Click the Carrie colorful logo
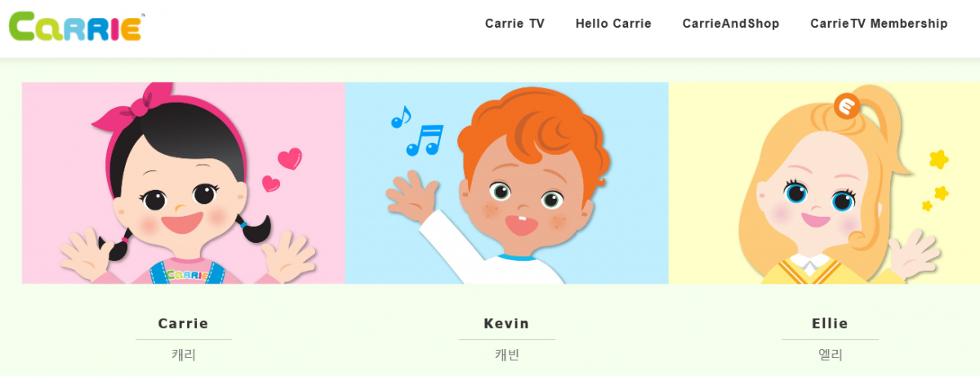This screenshot has height=376, width=980. pyautogui.click(x=77, y=26)
